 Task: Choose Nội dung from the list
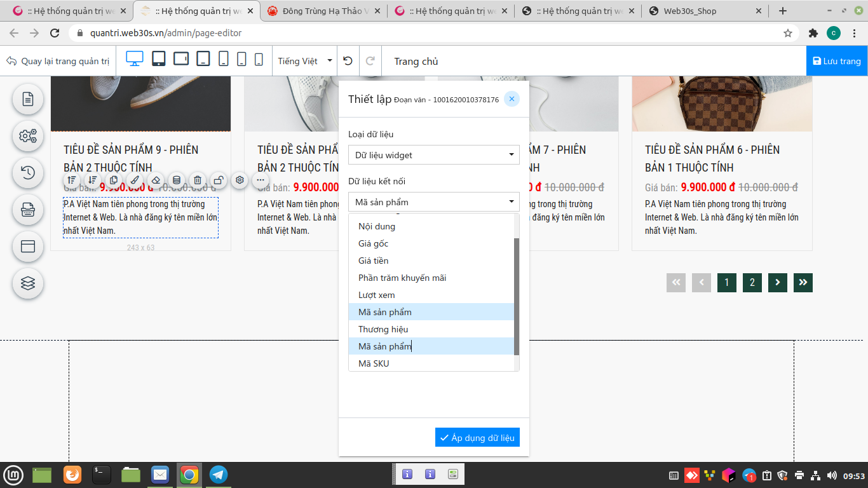pyautogui.click(x=431, y=226)
